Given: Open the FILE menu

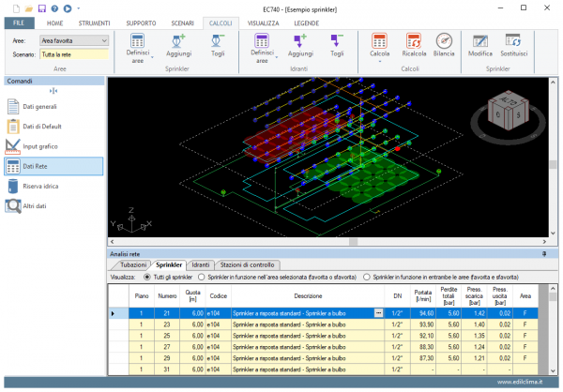Looking at the screenshot, I should (x=19, y=23).
